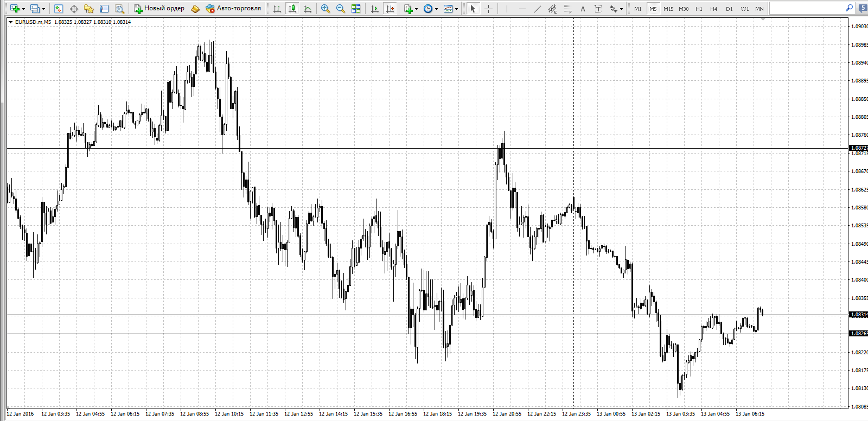Click the chart shift triangle marker
The height and width of the screenshot is (421, 868).
pos(763,19)
